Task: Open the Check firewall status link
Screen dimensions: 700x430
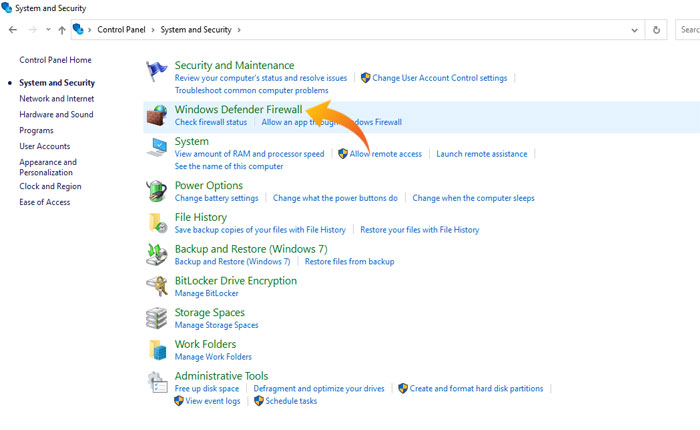Action: coord(210,123)
